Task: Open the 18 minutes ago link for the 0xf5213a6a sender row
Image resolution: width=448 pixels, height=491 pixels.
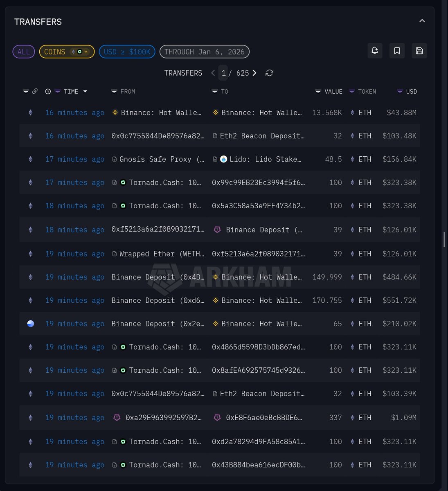Action: coord(74,230)
